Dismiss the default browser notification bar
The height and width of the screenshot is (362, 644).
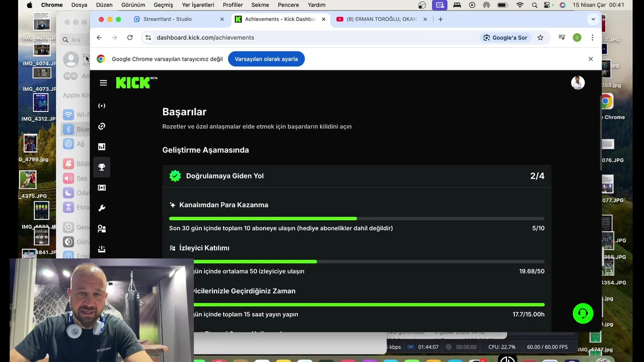point(591,59)
